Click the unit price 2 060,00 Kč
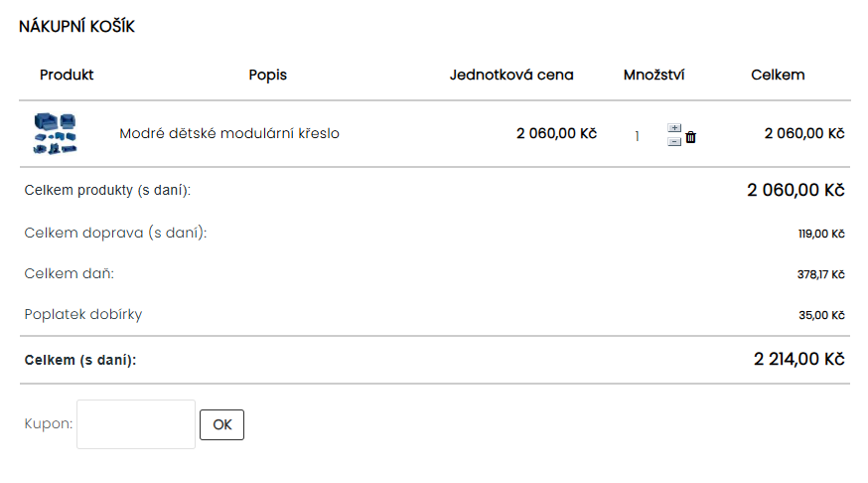868x483 pixels. 556,133
